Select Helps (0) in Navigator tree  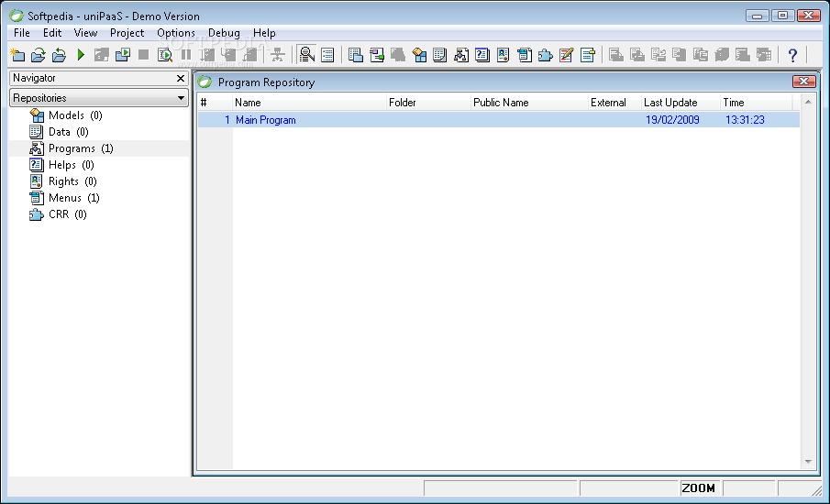[71, 164]
